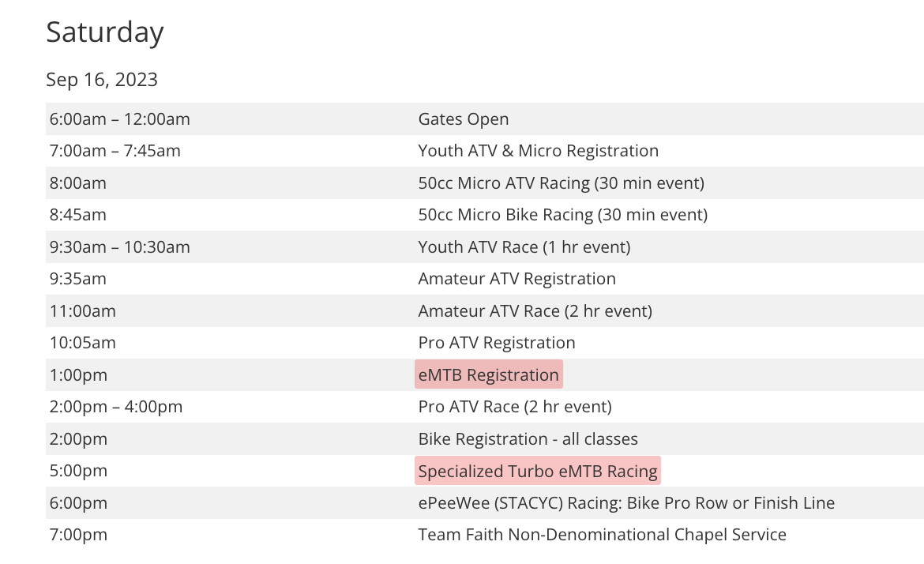Select the 2:00pm – 4:00pm time cell

tap(115, 407)
